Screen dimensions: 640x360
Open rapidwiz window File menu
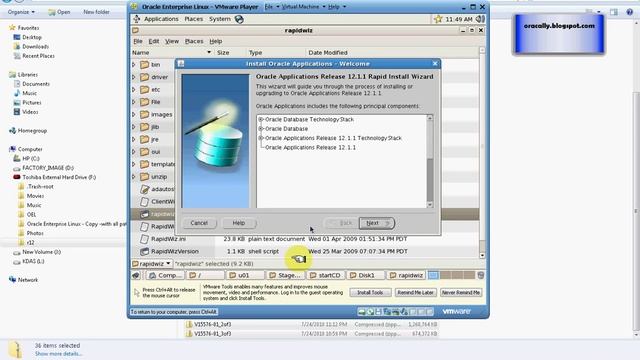[138, 41]
